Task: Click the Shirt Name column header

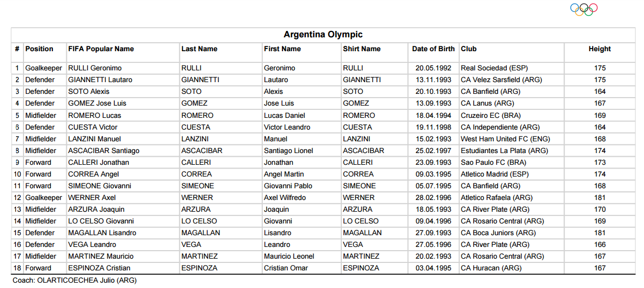Action: [x=362, y=49]
